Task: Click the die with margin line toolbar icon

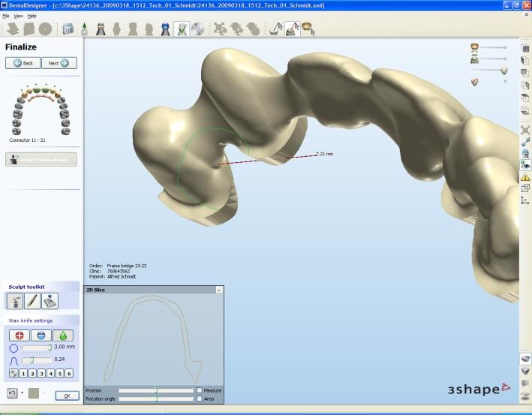Action: [x=101, y=29]
